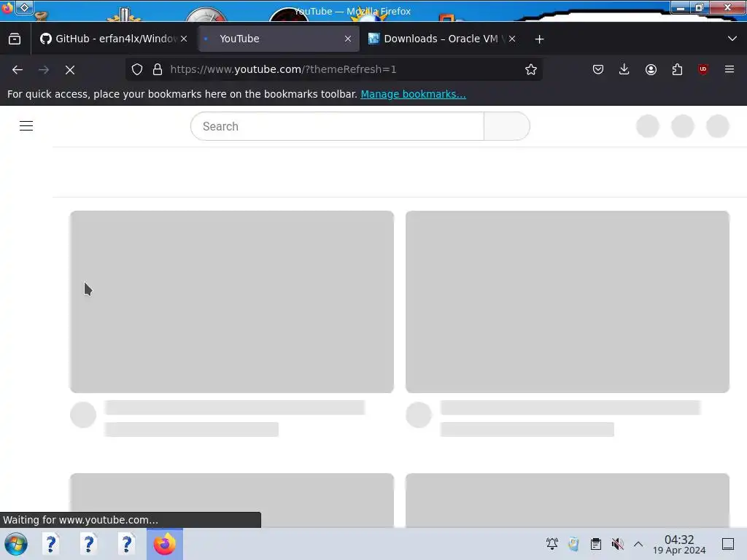This screenshot has height=560, width=747.
Task: Close the GitHub tab
Action: pos(184,39)
